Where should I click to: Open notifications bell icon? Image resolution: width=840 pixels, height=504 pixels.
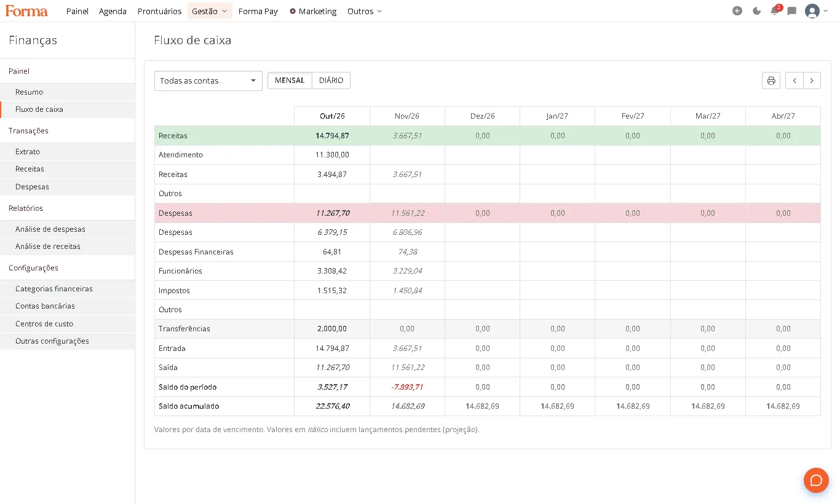click(x=775, y=10)
